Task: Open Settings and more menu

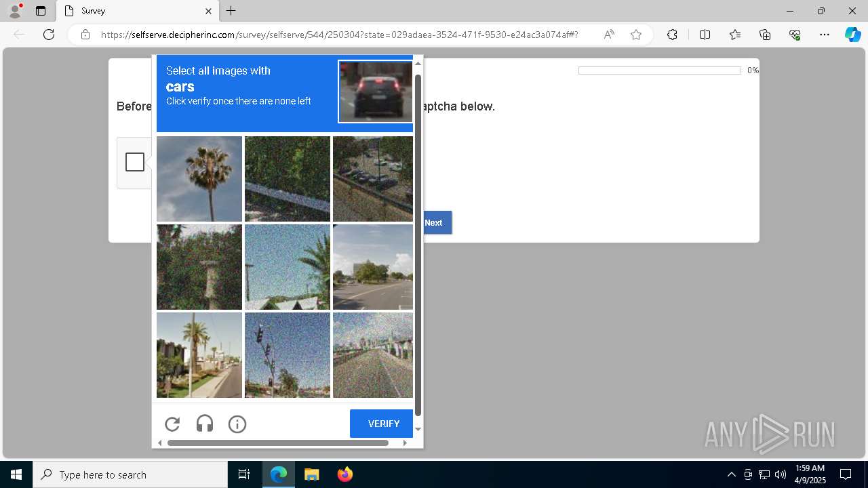Action: click(825, 35)
